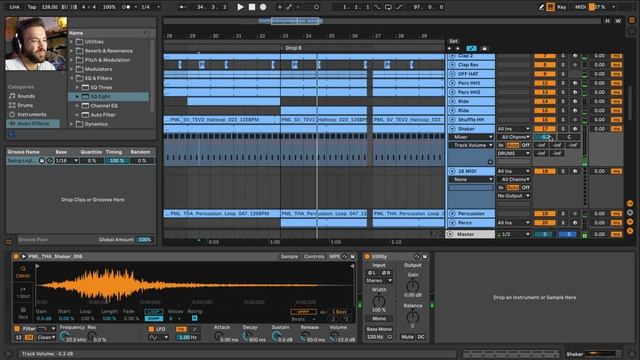Select the Auto Filter device

pos(103,115)
